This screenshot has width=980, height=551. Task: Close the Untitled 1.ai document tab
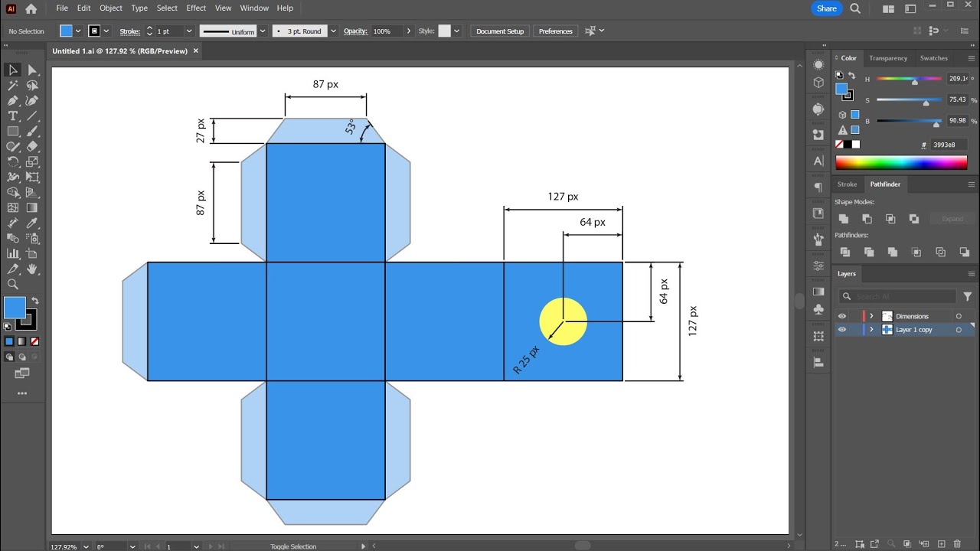(195, 51)
